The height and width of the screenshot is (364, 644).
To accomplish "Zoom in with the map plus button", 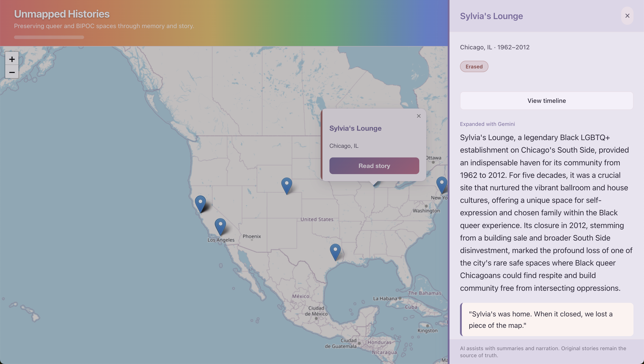I will [x=12, y=59].
